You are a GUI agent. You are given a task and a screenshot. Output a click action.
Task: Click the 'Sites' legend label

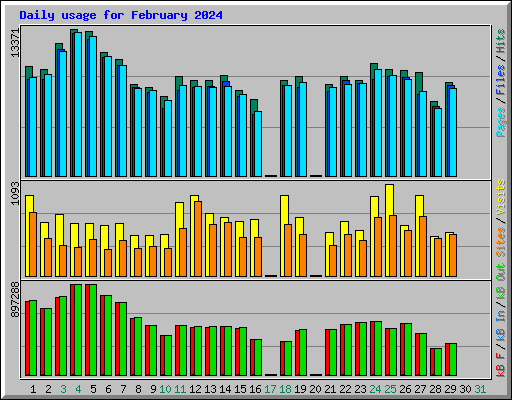point(501,242)
